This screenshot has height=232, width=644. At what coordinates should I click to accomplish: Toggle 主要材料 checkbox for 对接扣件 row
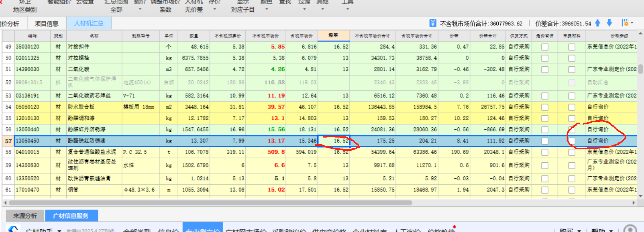point(572,47)
